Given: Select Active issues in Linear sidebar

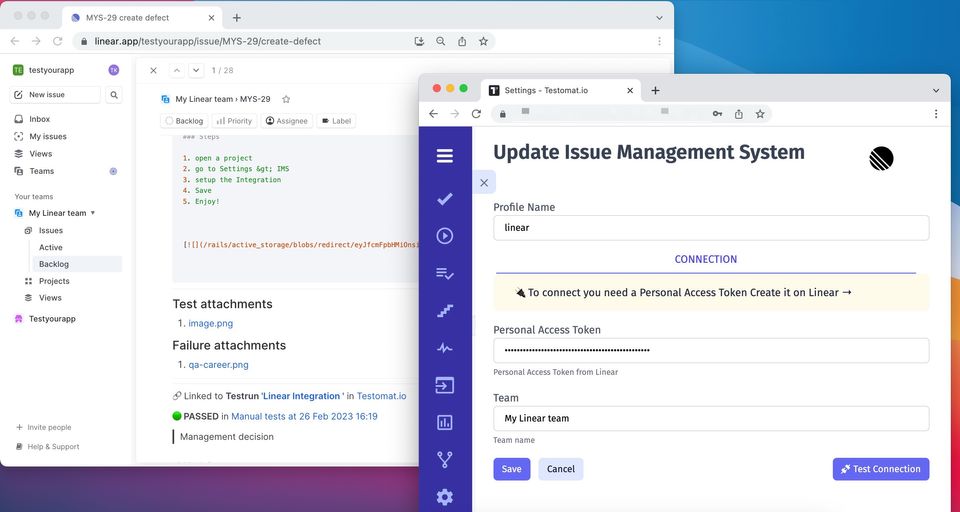Looking at the screenshot, I should coord(51,247).
